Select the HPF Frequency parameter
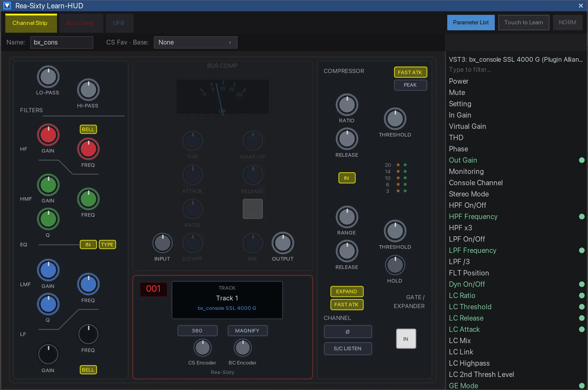588x390 pixels. pos(516,217)
